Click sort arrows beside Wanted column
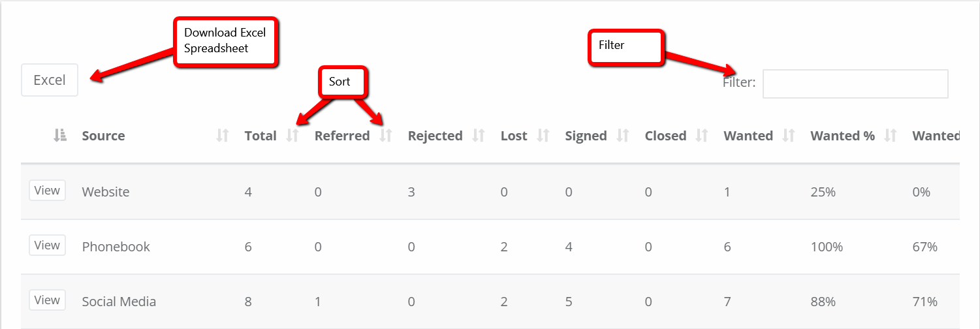 click(x=789, y=136)
